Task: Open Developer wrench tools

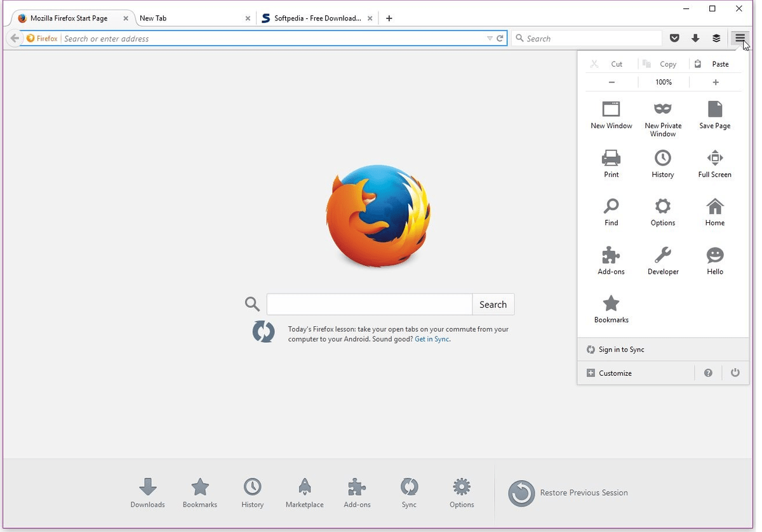Action: coord(663,261)
